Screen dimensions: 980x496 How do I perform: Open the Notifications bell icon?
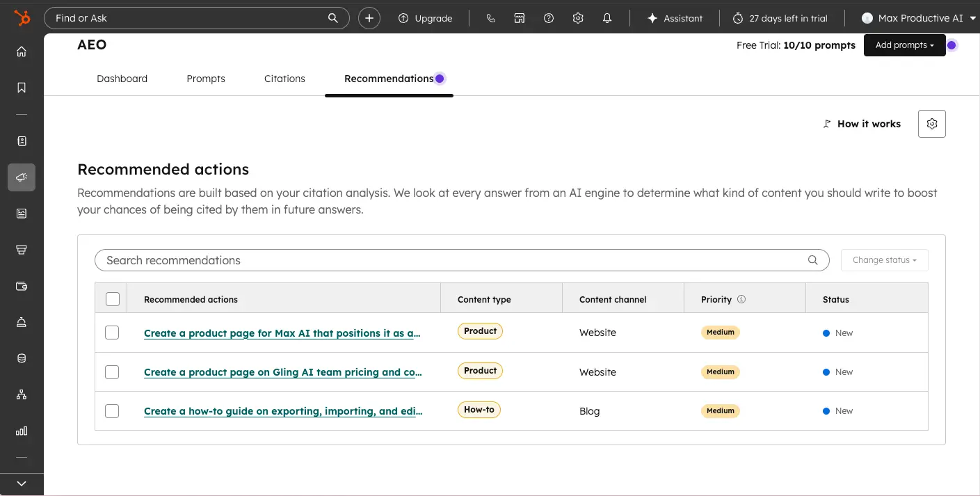pos(607,18)
